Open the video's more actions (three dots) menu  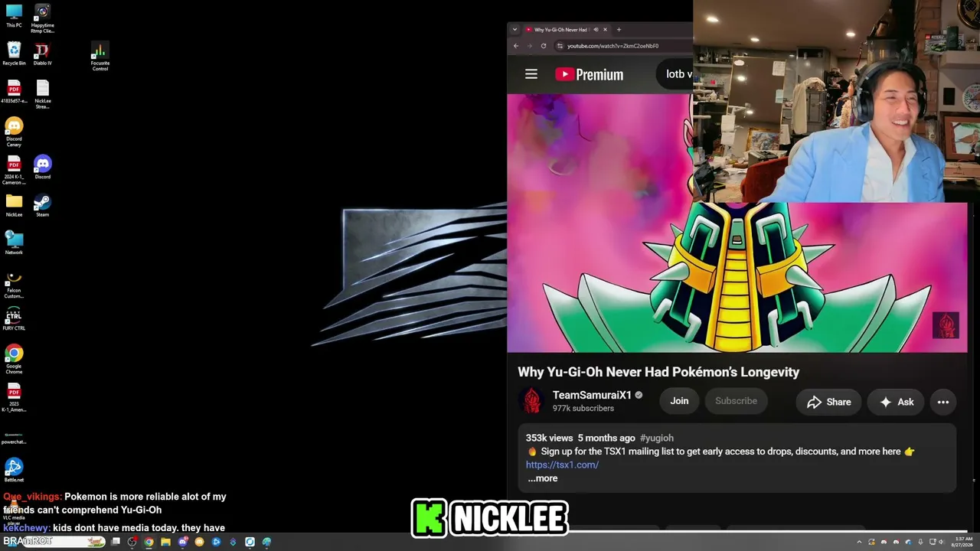943,402
